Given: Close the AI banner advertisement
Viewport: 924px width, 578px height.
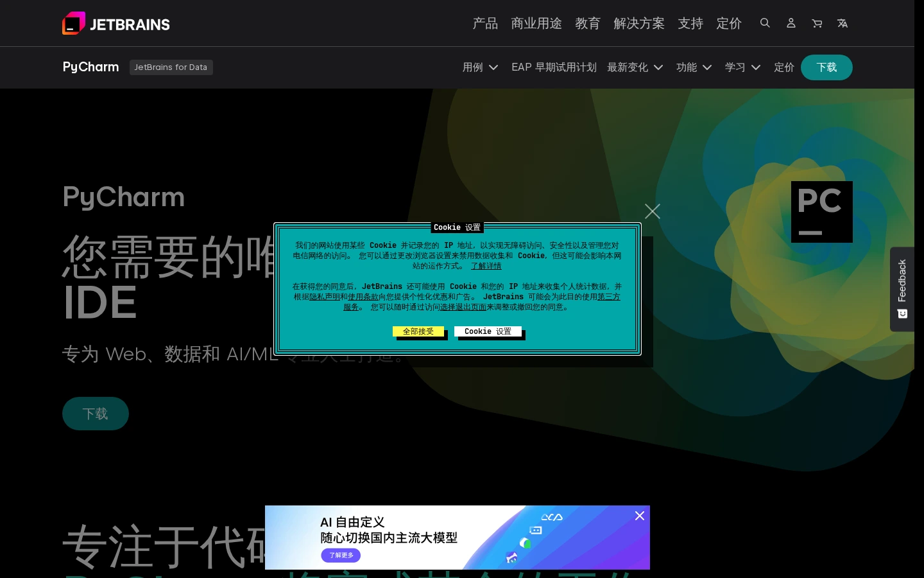Looking at the screenshot, I should (x=640, y=516).
